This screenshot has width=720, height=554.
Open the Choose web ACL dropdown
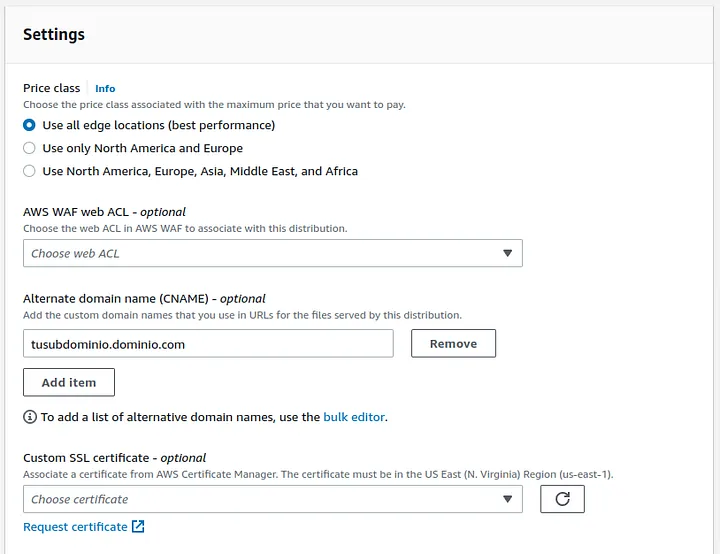pyautogui.click(x=273, y=253)
